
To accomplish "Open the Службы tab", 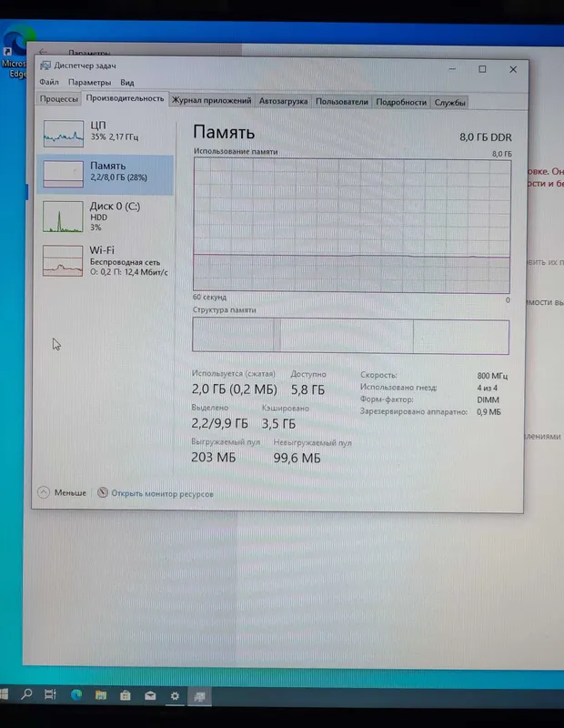I will click(x=449, y=103).
